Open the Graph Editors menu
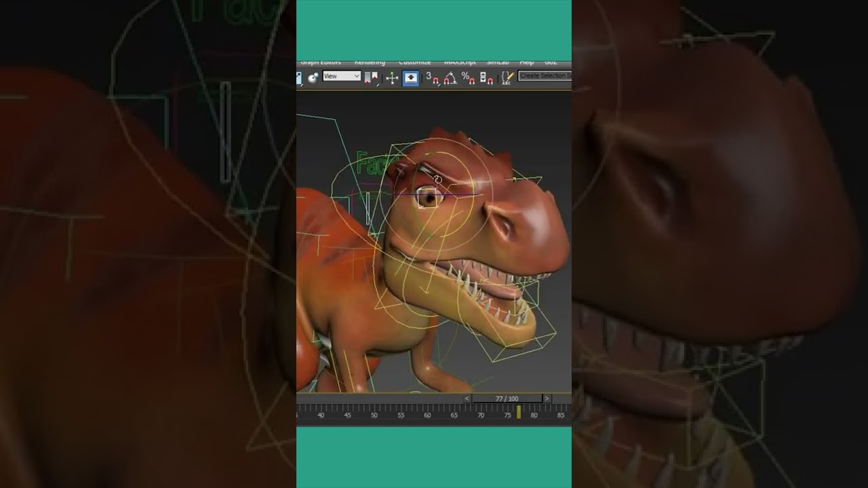 (x=321, y=62)
